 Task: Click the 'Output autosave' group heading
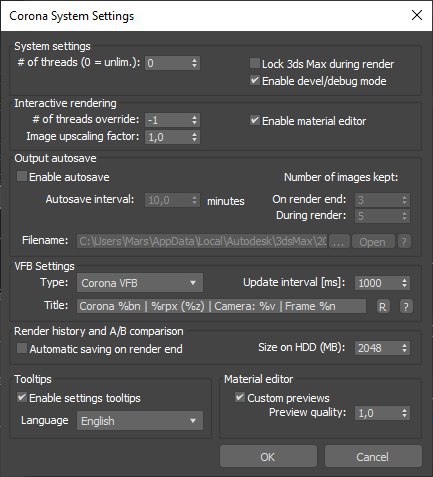(x=55, y=158)
